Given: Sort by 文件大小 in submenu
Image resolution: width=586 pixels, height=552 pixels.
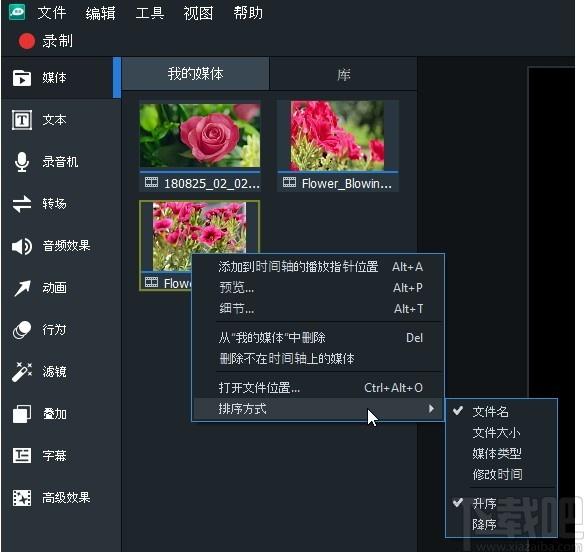Looking at the screenshot, I should (502, 433).
